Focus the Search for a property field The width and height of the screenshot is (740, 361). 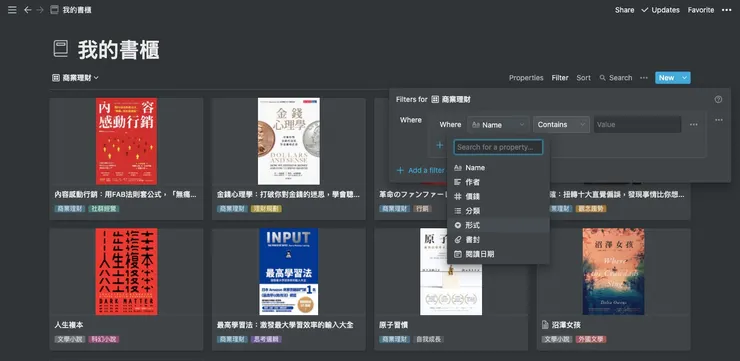coord(498,147)
